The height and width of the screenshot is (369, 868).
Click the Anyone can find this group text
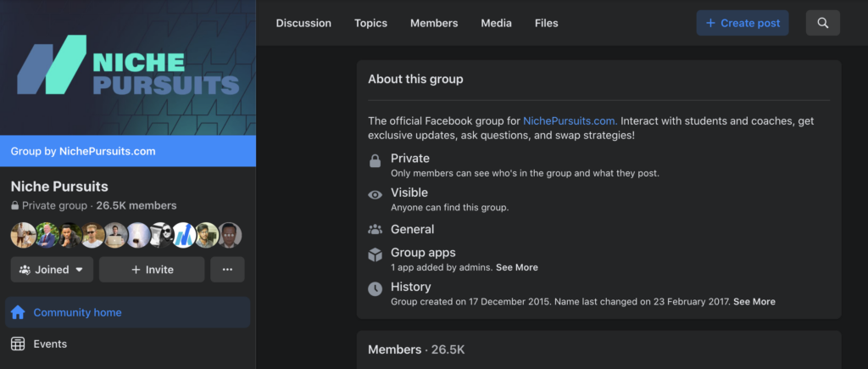point(449,208)
